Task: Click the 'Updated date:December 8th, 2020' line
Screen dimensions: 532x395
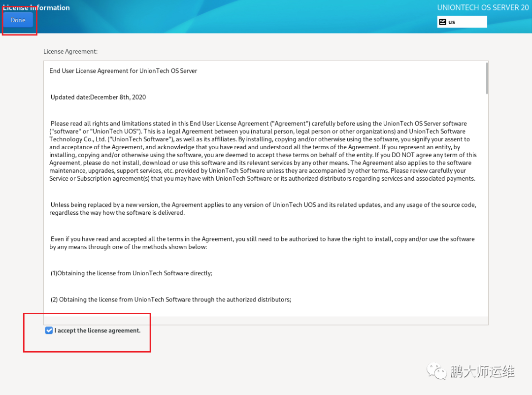Action: pos(98,97)
